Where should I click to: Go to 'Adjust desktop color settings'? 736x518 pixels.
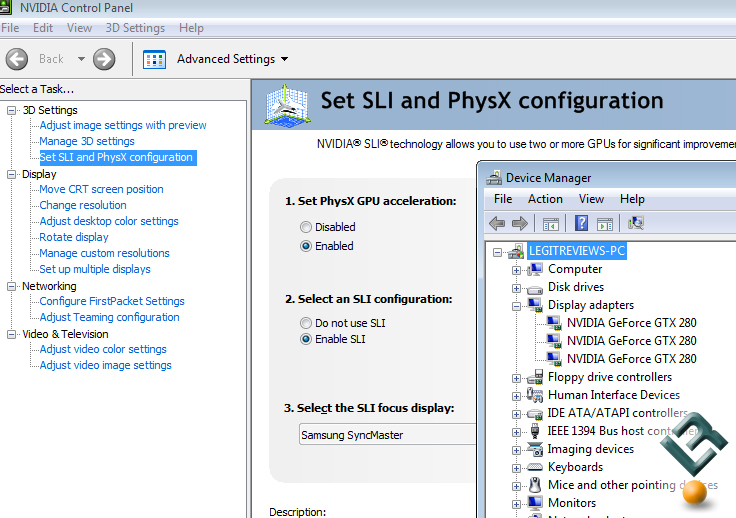pos(109,221)
